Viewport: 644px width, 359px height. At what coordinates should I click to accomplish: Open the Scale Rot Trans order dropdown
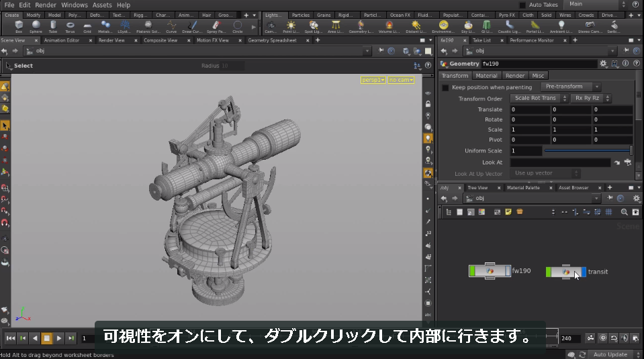(539, 98)
